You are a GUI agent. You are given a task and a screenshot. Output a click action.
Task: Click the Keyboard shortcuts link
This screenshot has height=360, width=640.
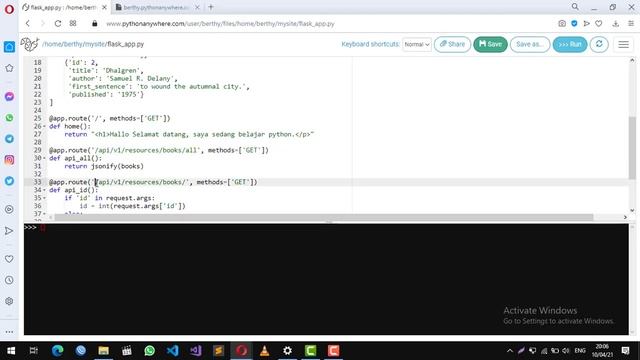(x=370, y=44)
